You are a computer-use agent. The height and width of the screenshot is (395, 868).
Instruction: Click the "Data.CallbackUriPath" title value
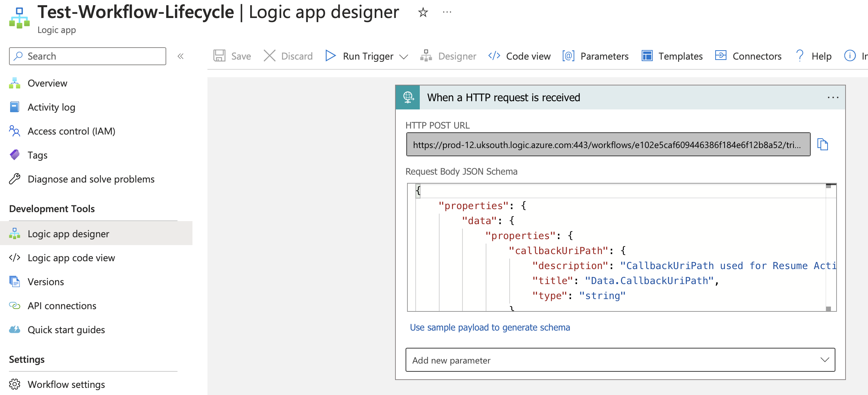click(649, 281)
